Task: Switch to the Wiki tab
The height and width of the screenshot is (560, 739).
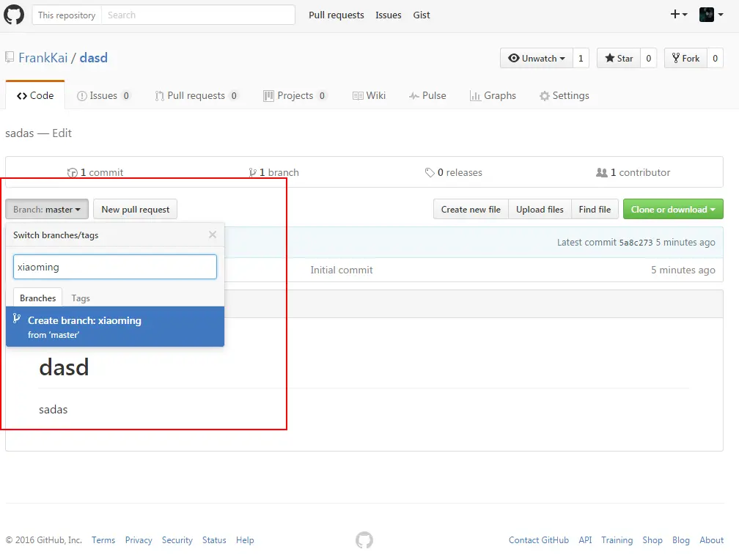Action: click(x=369, y=96)
